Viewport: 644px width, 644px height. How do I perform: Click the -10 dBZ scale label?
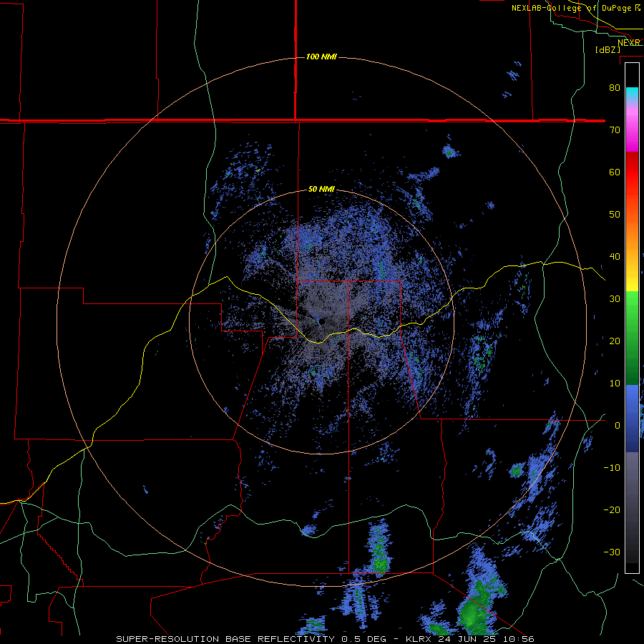612,467
